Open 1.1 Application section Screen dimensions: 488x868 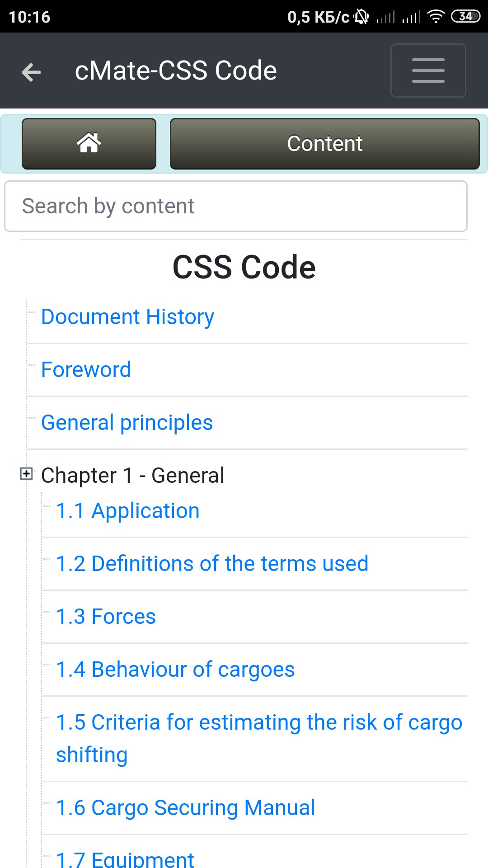tap(127, 511)
